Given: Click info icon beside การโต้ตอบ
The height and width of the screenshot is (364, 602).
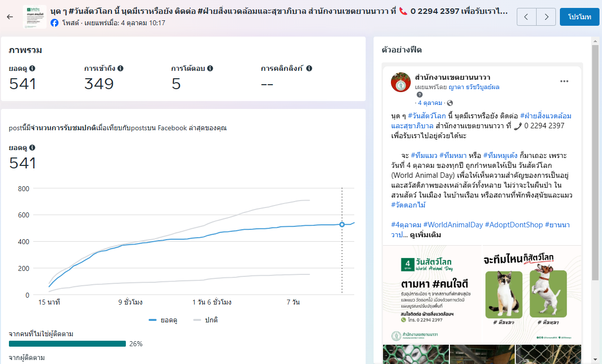Looking at the screenshot, I should (x=210, y=68).
